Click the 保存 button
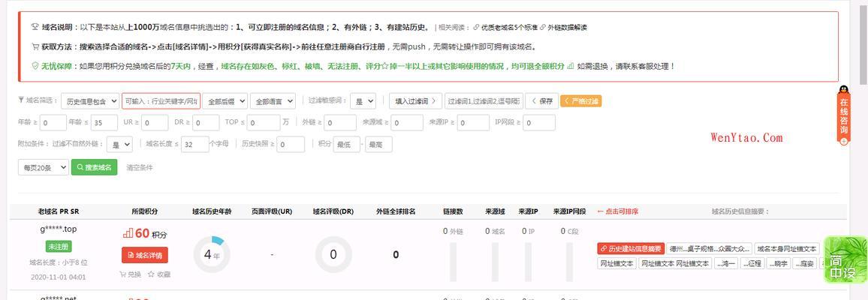The image size is (868, 300). click(x=542, y=101)
